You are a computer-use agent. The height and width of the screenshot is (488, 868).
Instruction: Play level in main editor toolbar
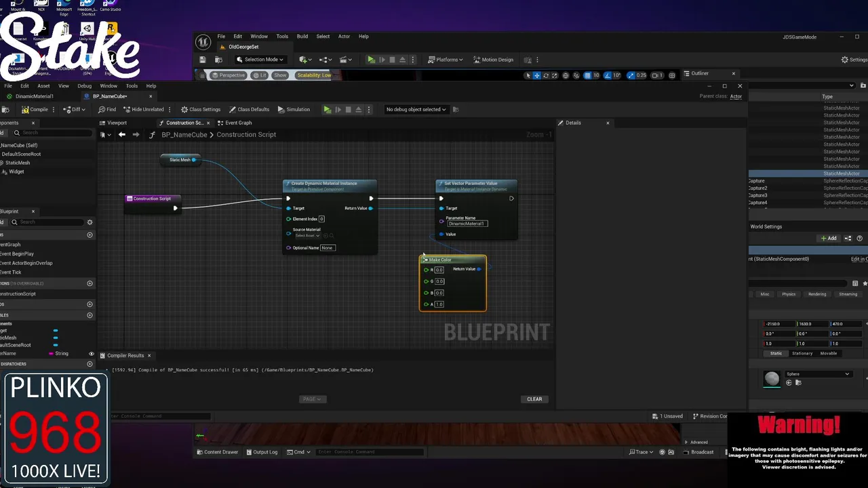pos(371,60)
